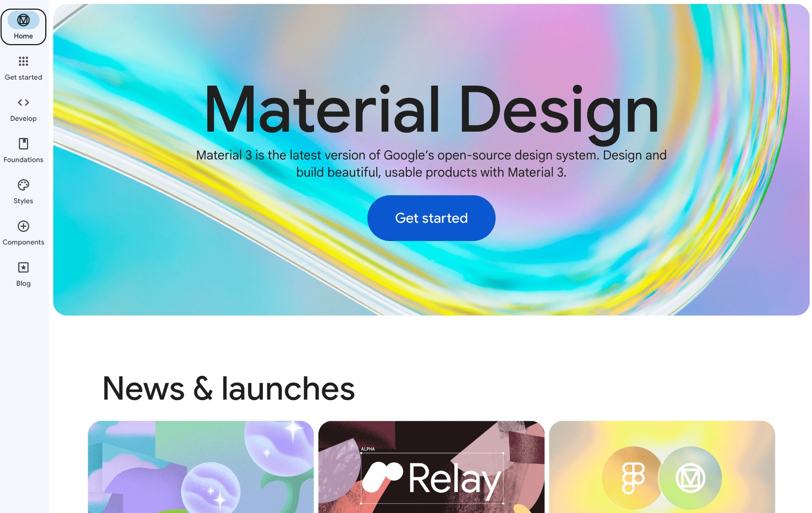Click the News & launches heading
812x513 pixels.
tap(228, 389)
